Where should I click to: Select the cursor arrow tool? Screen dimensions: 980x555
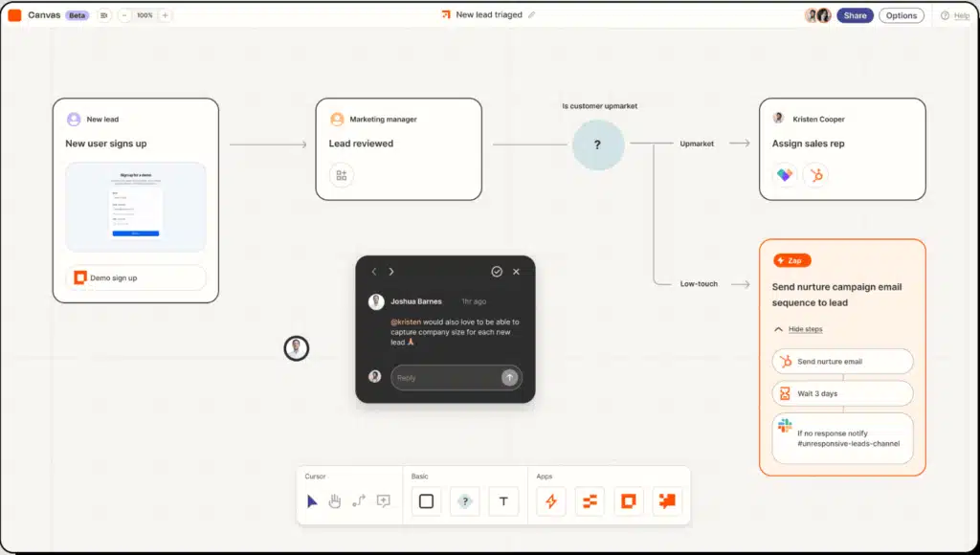coord(311,500)
